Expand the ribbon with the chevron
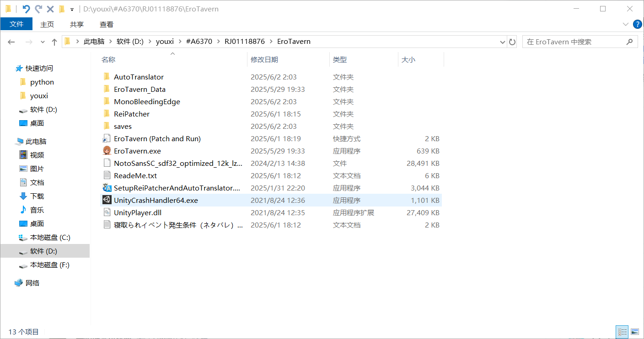 point(626,24)
